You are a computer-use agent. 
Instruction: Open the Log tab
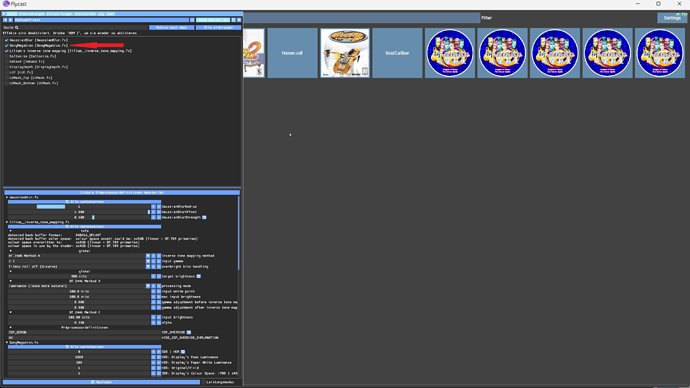[x=101, y=14]
